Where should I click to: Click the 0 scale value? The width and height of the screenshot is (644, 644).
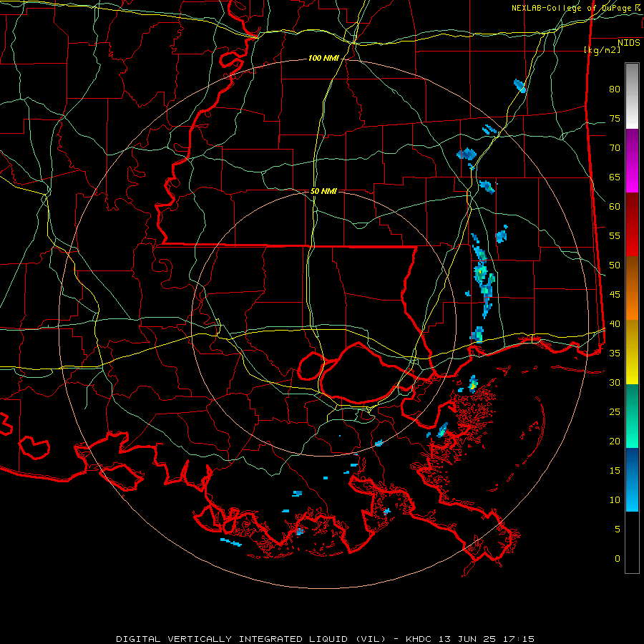618,559
